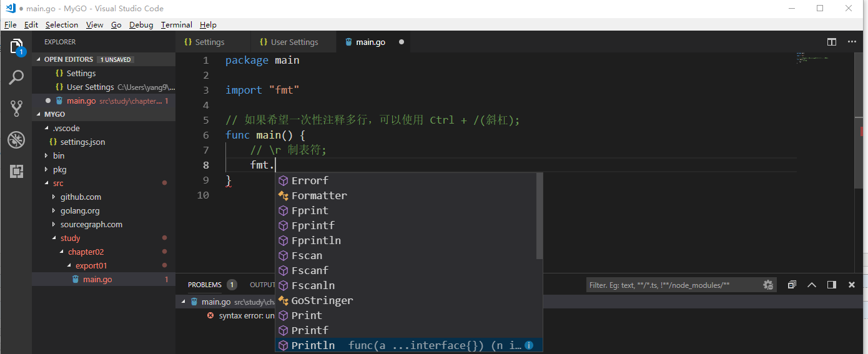The image size is (868, 354).
Task: Expand the bin folder
Action: pos(59,155)
